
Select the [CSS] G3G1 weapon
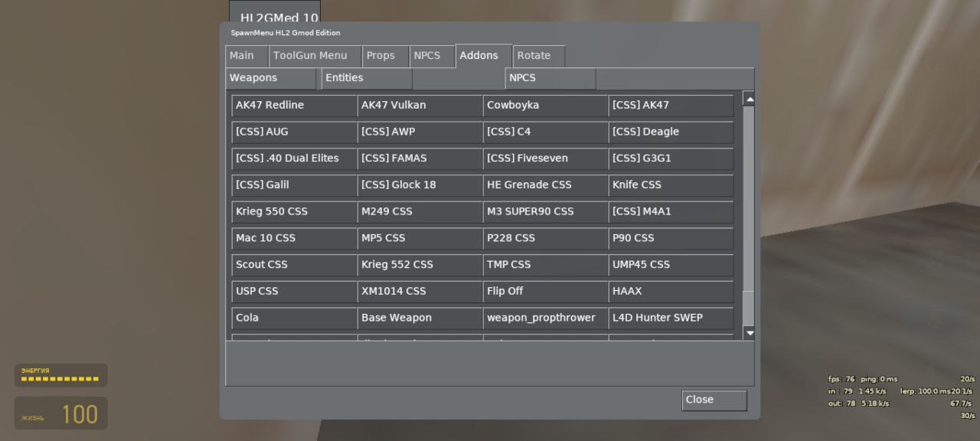pos(671,158)
